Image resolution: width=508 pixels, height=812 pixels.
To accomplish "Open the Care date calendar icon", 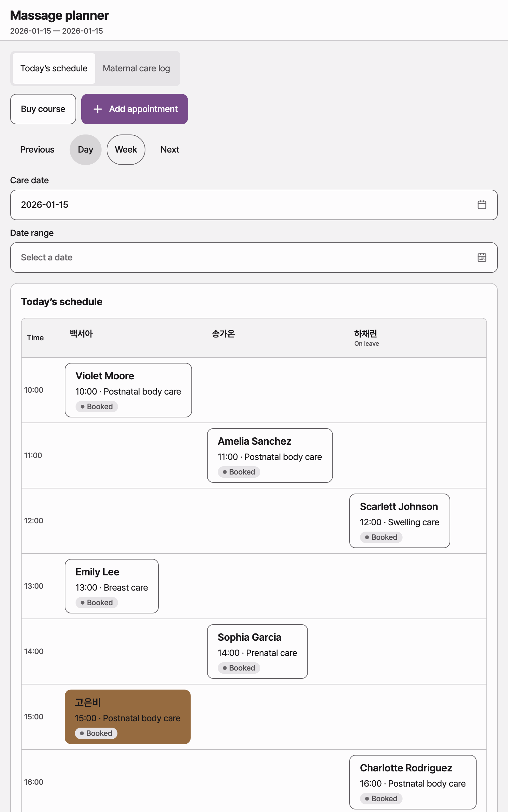I will click(481, 205).
